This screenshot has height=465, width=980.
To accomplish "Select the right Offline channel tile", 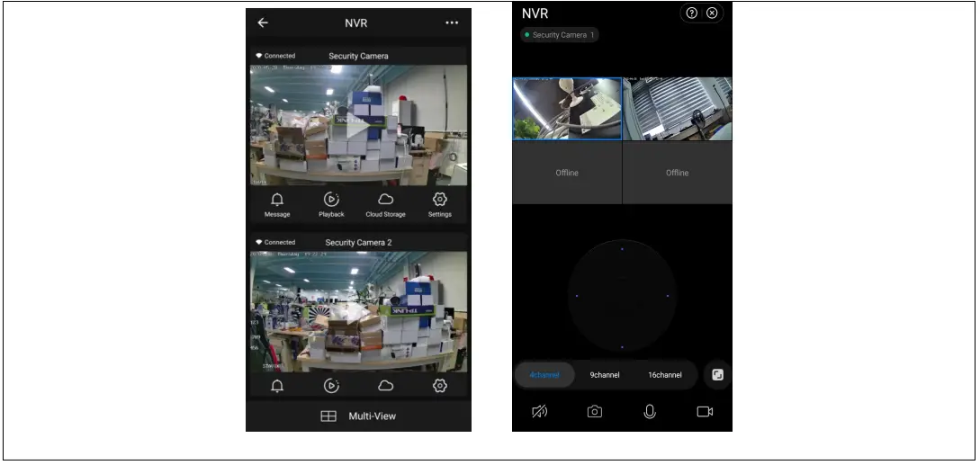I will point(678,173).
